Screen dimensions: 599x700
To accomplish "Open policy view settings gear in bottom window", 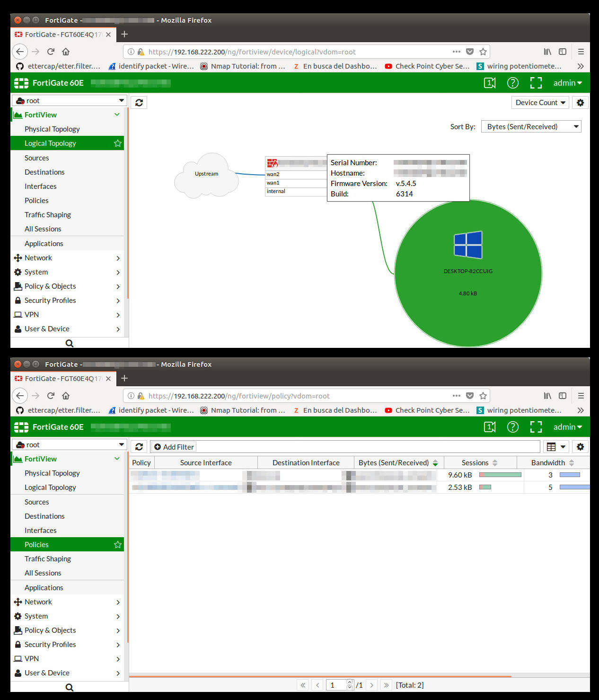I will [581, 447].
